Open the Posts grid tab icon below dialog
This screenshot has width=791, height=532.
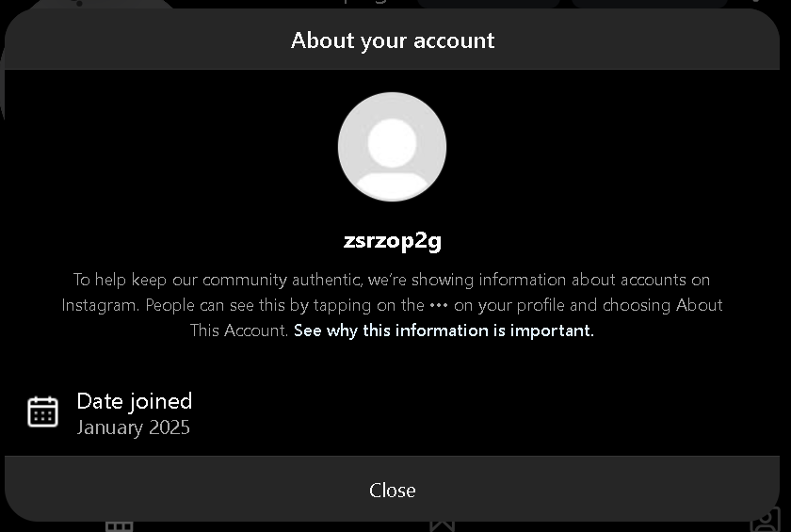(119, 527)
